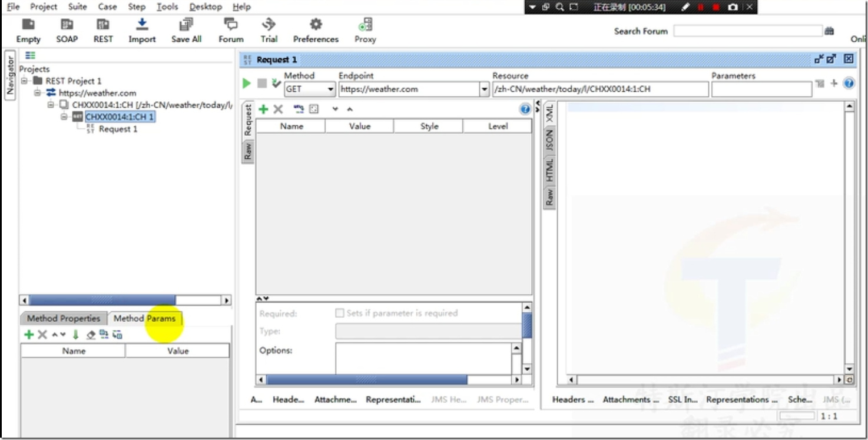Collapse https://weather.com tree node

tap(38, 93)
